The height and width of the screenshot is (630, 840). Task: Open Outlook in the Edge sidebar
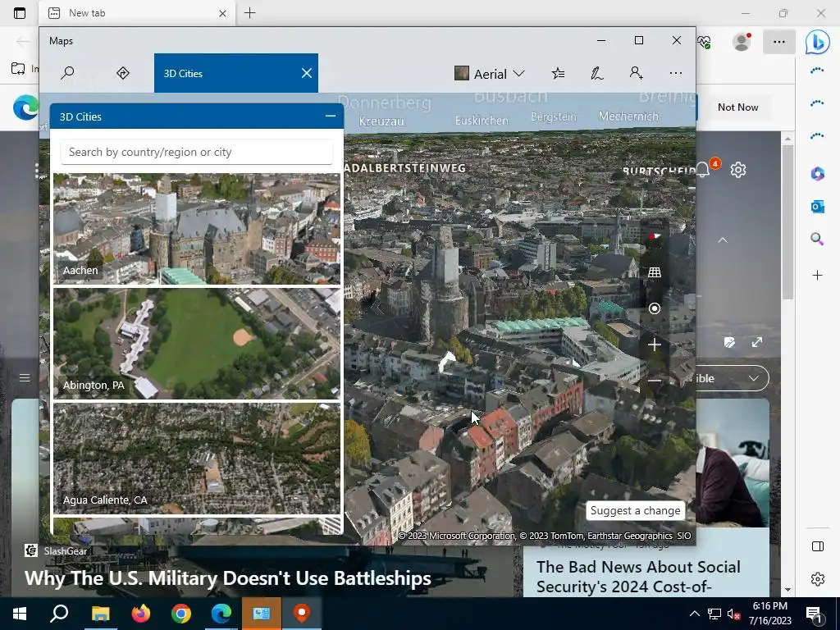click(x=818, y=206)
